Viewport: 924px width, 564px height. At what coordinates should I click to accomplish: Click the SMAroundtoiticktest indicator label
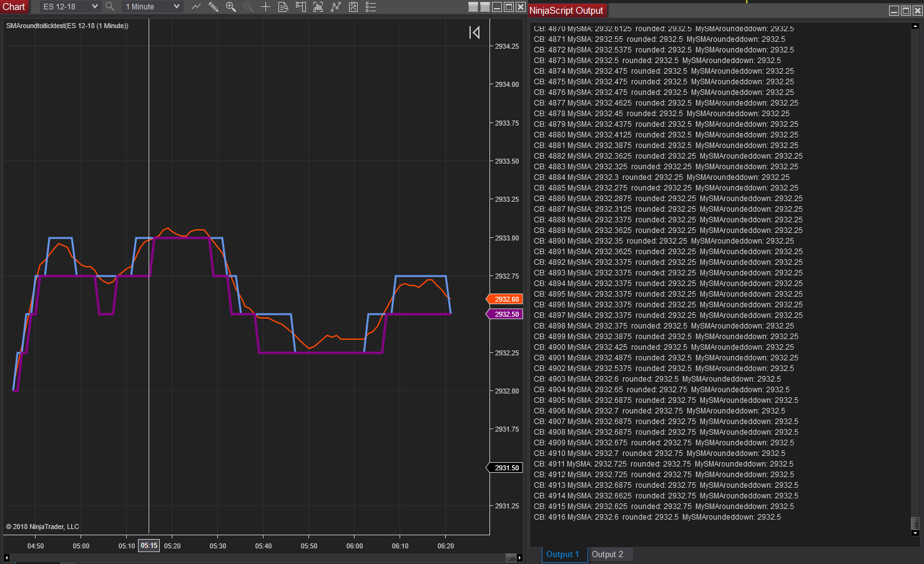coord(67,26)
